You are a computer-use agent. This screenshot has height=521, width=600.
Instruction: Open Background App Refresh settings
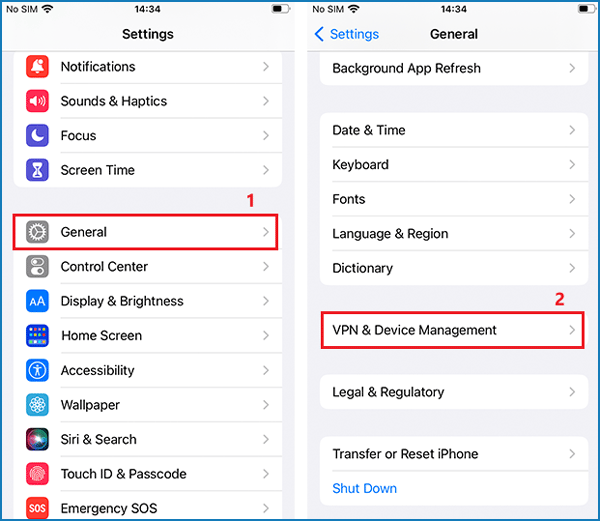453,68
